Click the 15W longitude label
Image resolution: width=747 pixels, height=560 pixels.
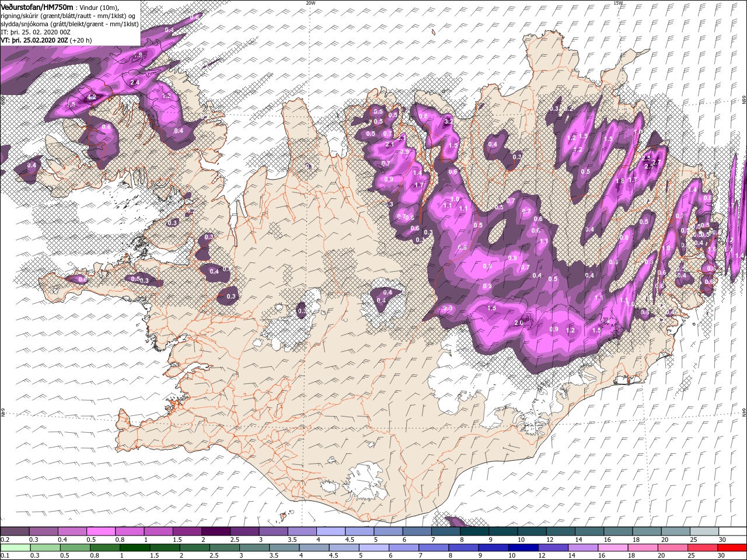point(617,3)
